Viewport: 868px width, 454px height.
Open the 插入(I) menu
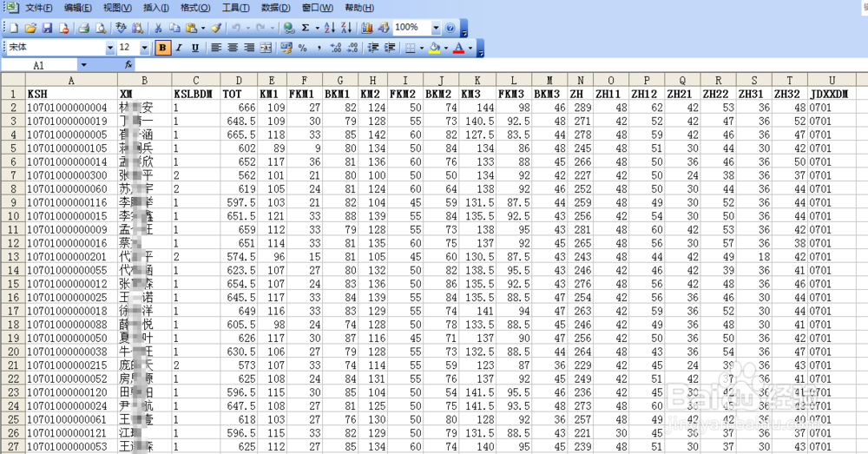pyautogui.click(x=156, y=8)
